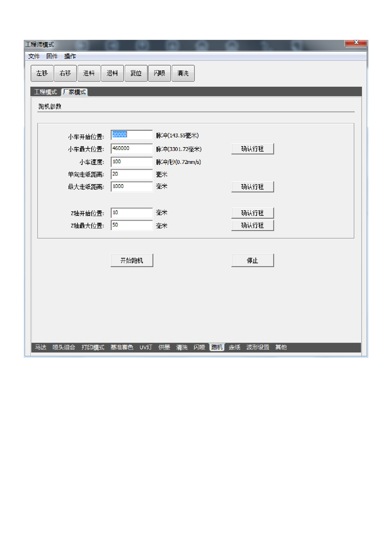Select the 马达 bottom tab
The width and height of the screenshot is (392, 555).
[41, 347]
